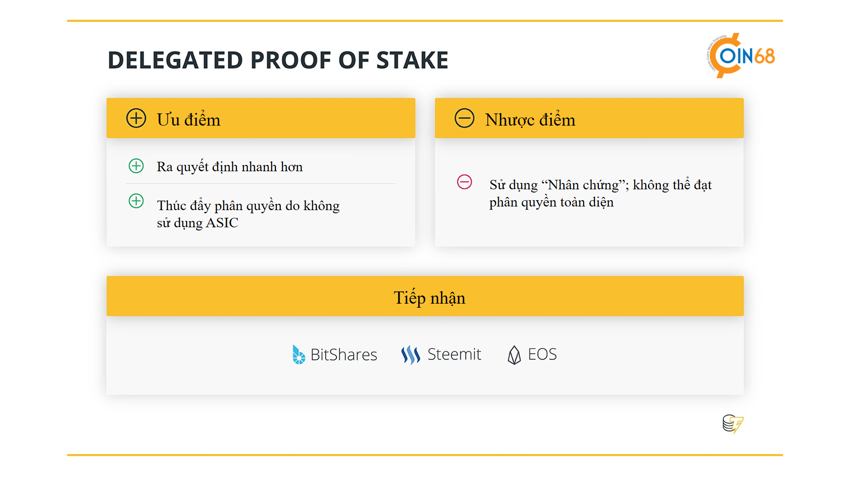
Task: Click the Delegated Proof of Stake title
Action: (x=278, y=60)
